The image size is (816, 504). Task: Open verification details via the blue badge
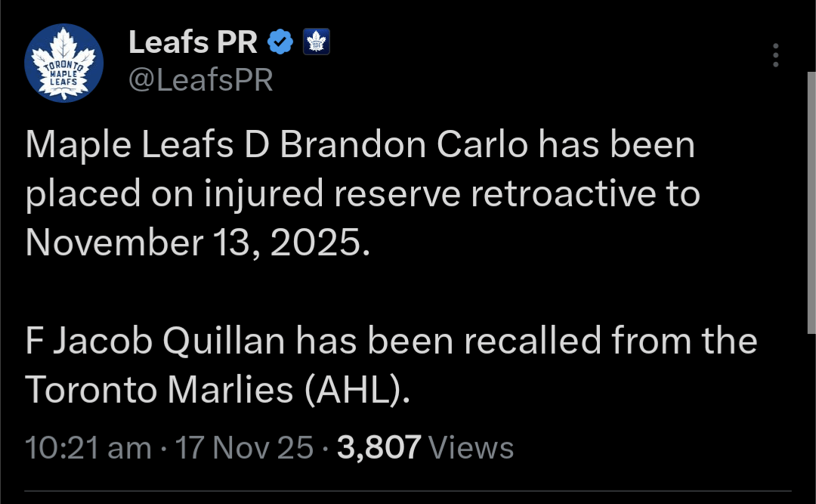[x=280, y=42]
